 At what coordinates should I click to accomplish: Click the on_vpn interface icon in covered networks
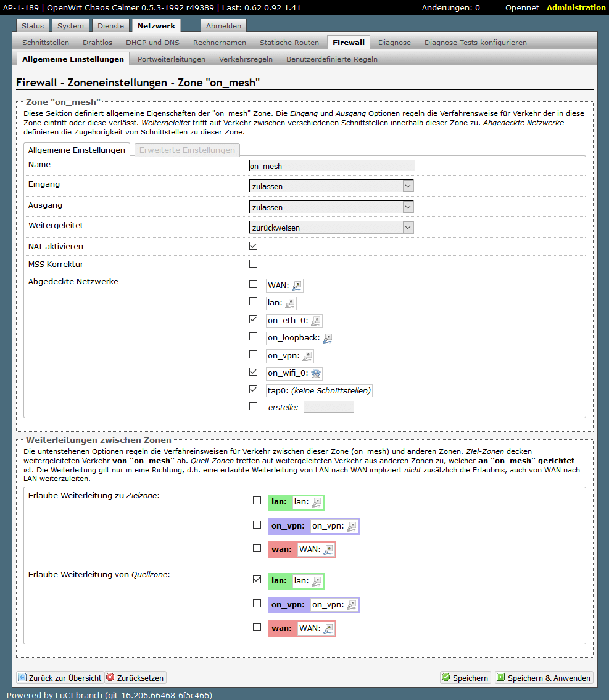[307, 356]
